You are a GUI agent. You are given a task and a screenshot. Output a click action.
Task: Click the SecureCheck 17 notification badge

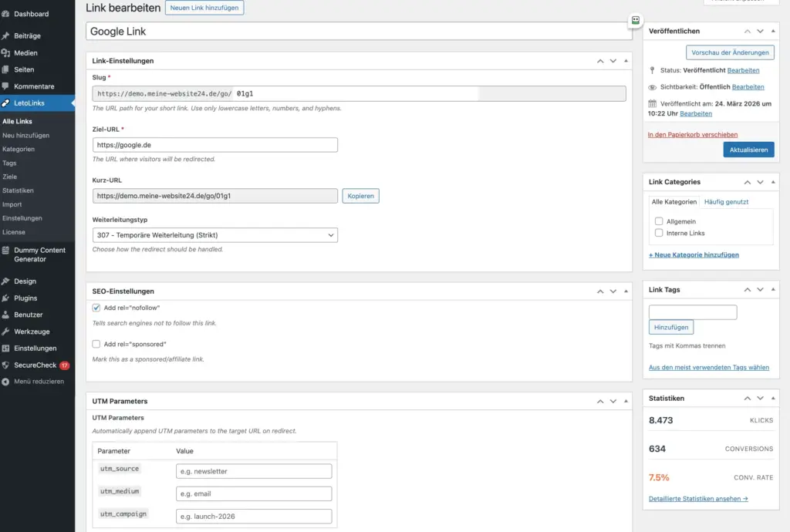(65, 365)
